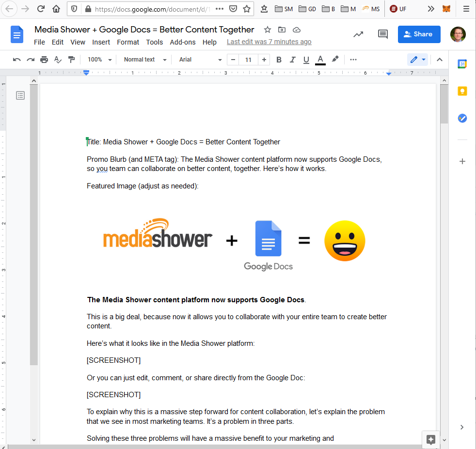
Task: Open the File menu
Action: (39, 42)
